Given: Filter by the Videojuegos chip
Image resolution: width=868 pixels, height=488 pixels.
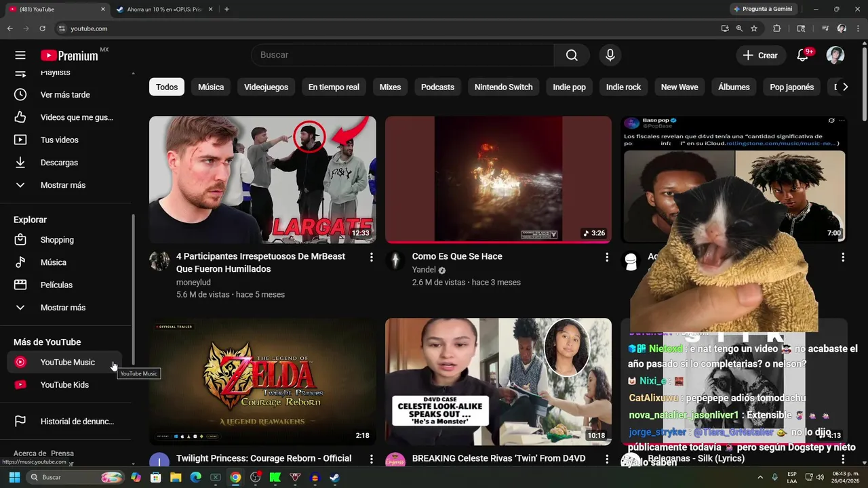Looking at the screenshot, I should 266,87.
